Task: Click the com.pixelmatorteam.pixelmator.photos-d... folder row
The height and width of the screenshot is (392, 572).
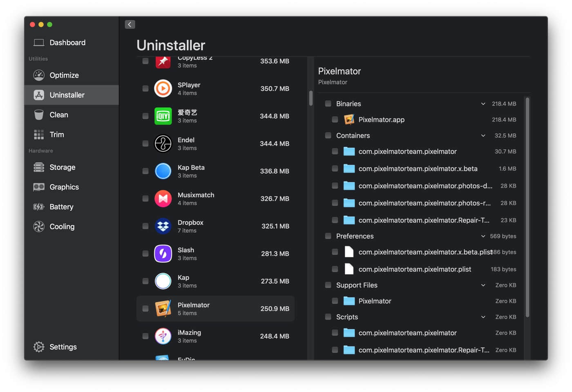Action: [x=421, y=186]
